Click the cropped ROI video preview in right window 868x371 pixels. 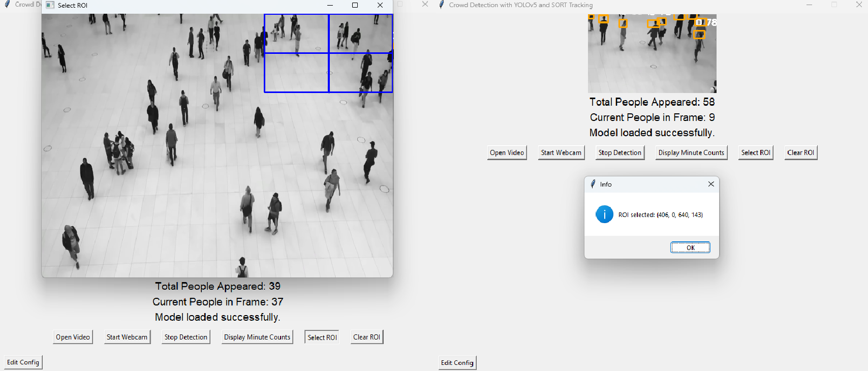(x=652, y=53)
